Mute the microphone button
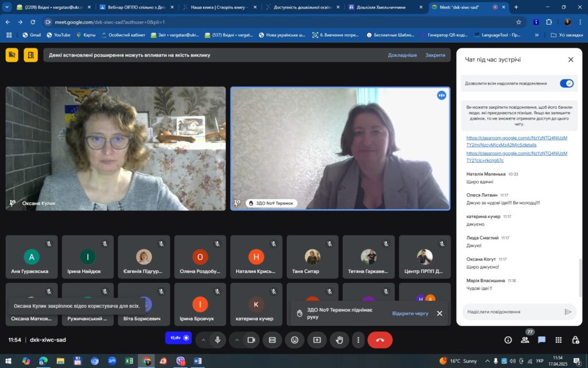The image size is (588, 368). point(218,340)
